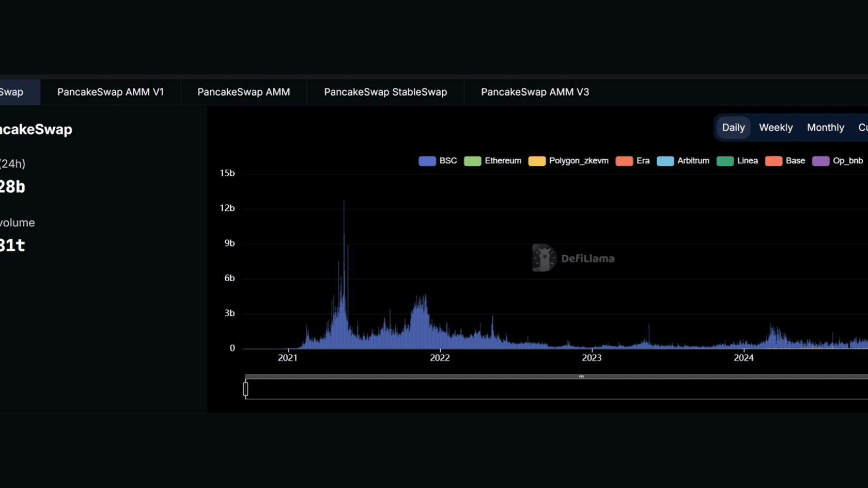Select the partially visible Swap tab
Screen dimensions: 868x488
coord(20,92)
